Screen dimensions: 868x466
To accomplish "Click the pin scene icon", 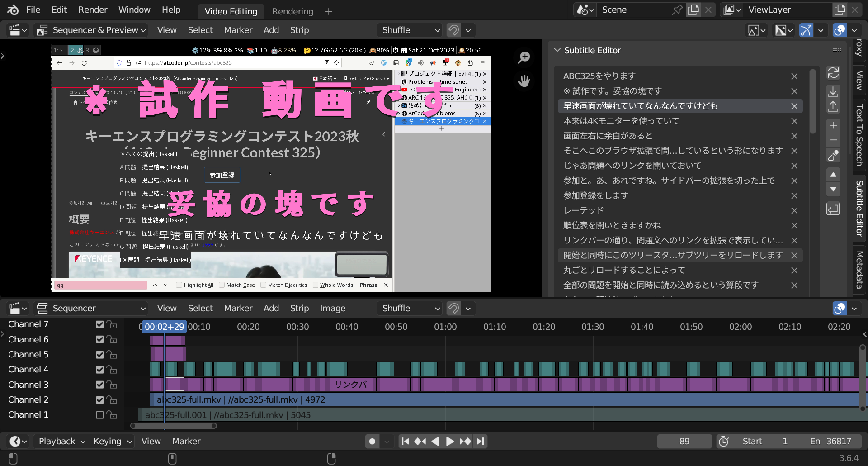I will point(677,10).
